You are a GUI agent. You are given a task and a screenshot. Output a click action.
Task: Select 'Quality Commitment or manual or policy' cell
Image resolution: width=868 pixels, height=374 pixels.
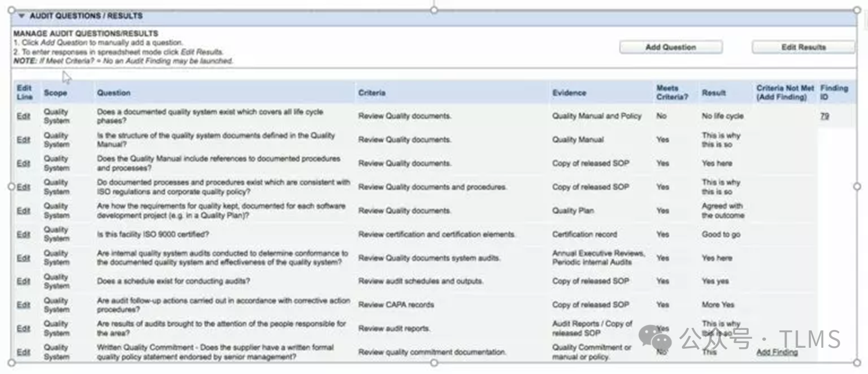(x=592, y=352)
